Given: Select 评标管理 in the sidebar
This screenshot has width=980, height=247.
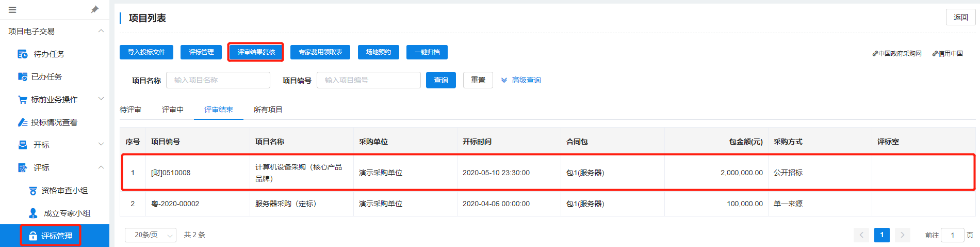Looking at the screenshot, I should (56, 236).
